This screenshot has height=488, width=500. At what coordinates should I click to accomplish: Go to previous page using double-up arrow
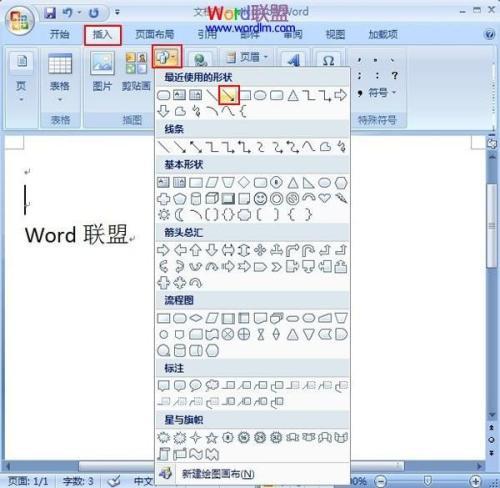pos(492,427)
